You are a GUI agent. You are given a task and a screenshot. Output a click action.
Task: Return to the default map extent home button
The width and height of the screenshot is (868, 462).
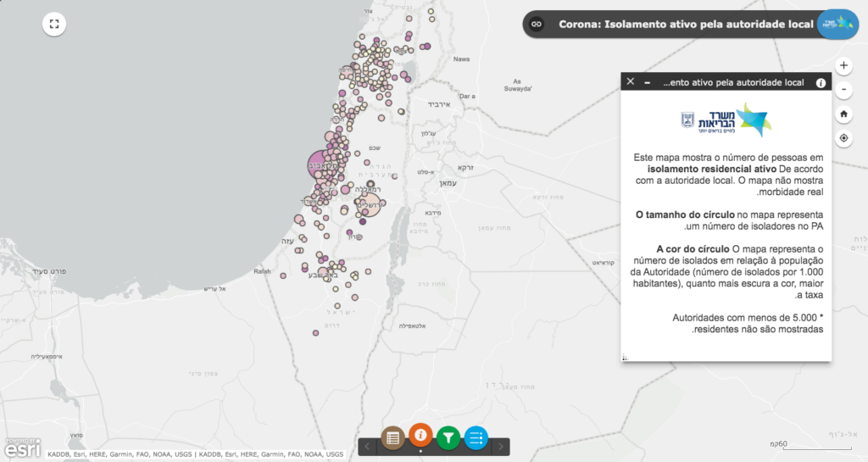tap(843, 114)
